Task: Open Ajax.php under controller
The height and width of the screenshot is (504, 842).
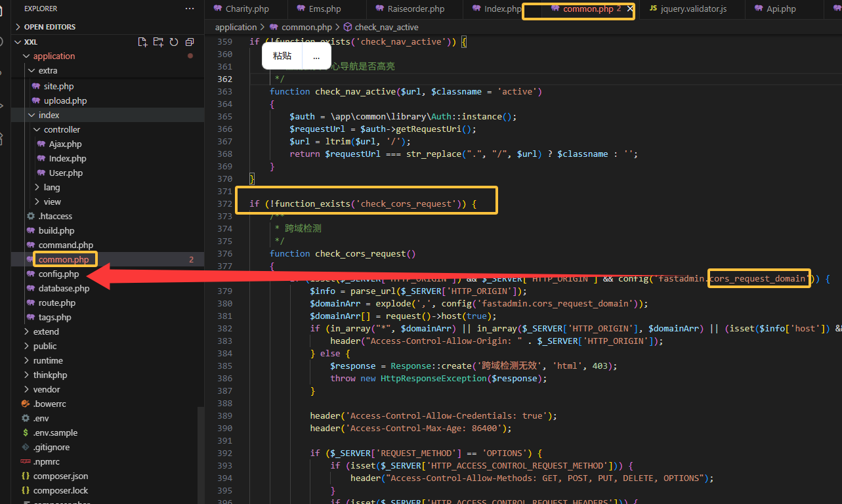Action: (65, 144)
